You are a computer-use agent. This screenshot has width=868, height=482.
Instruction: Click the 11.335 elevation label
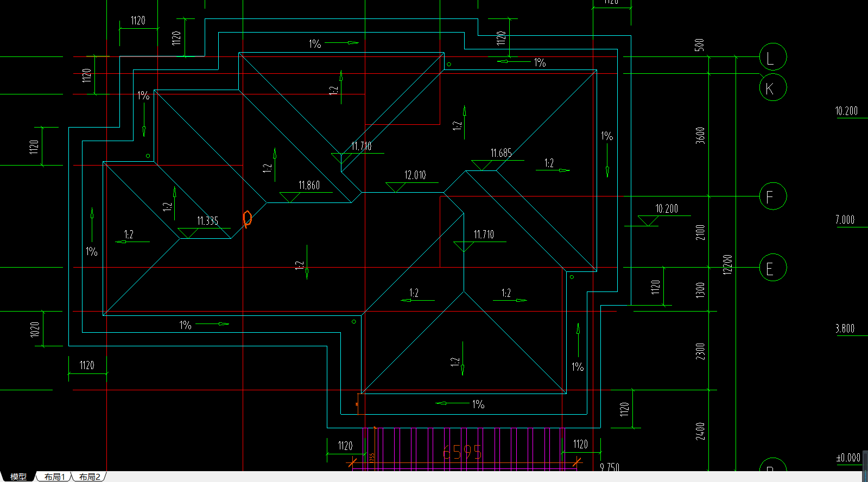coord(207,221)
